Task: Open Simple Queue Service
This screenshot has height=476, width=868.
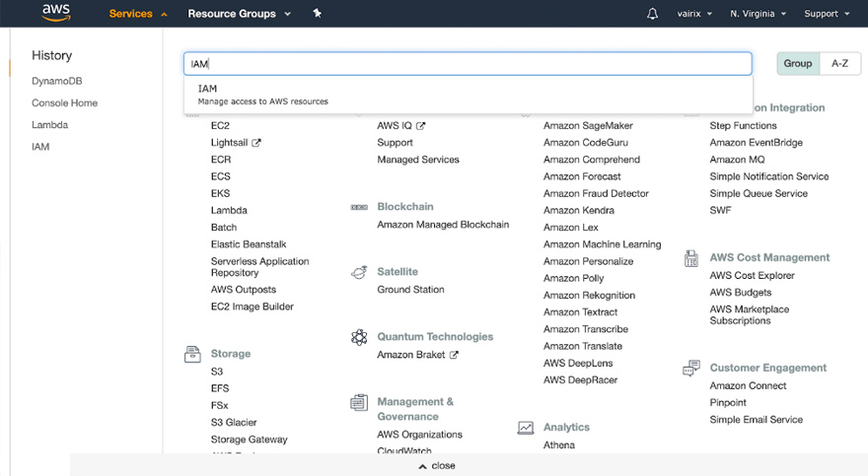Action: [759, 194]
